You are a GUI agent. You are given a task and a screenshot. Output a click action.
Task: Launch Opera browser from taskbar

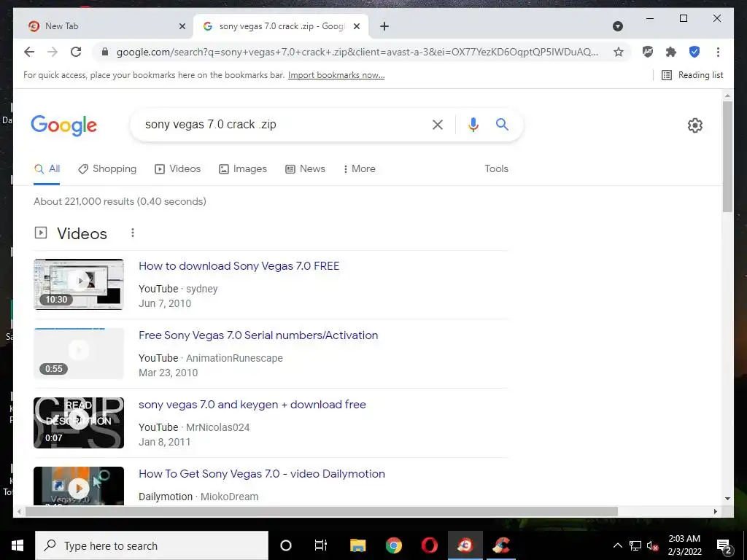(x=429, y=545)
